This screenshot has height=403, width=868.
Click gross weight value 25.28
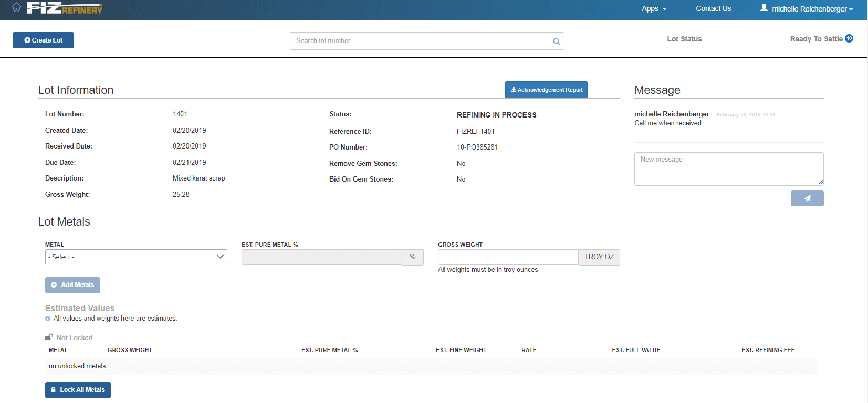(x=181, y=194)
